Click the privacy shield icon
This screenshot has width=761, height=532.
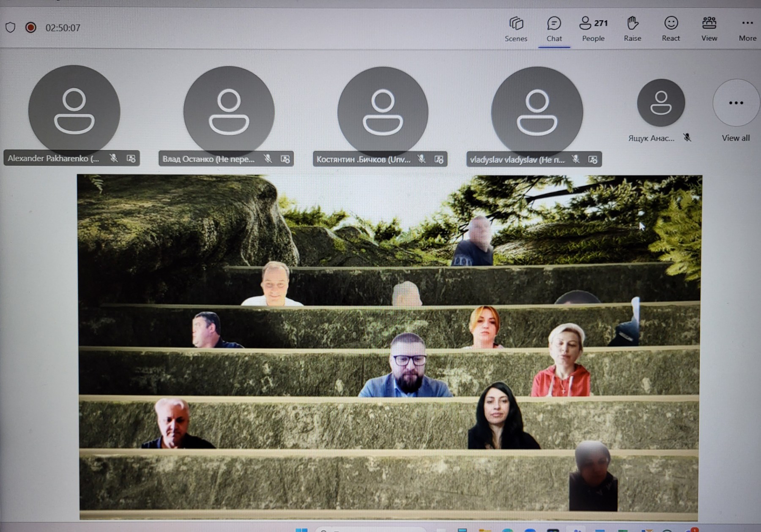(x=11, y=27)
